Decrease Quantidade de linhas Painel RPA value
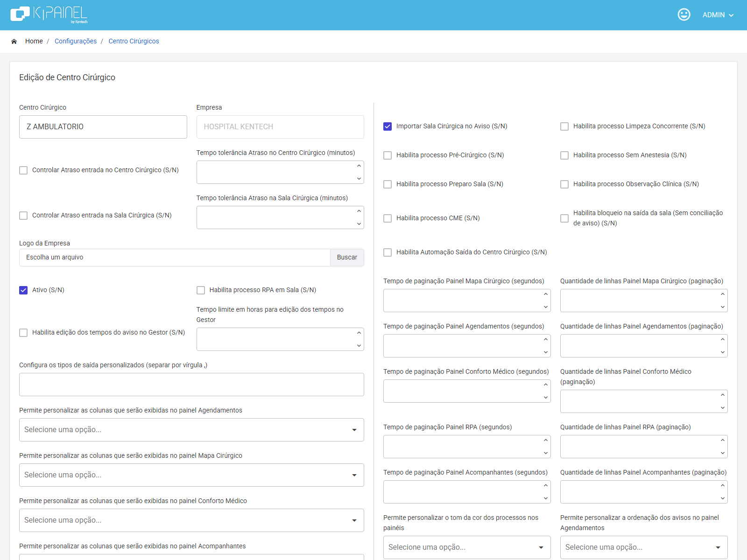Screen dimensions: 747x560 [x=722, y=453]
